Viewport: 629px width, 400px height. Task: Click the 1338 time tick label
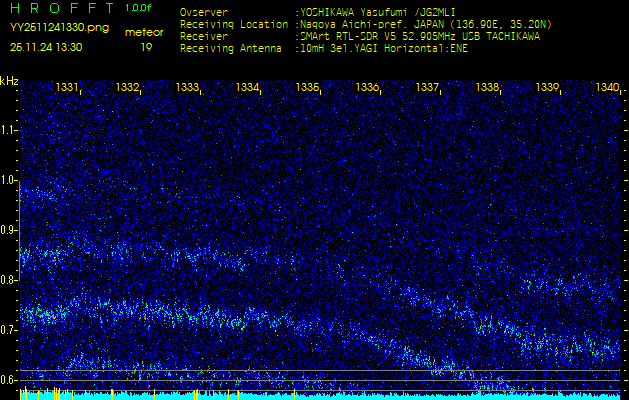tap(488, 88)
